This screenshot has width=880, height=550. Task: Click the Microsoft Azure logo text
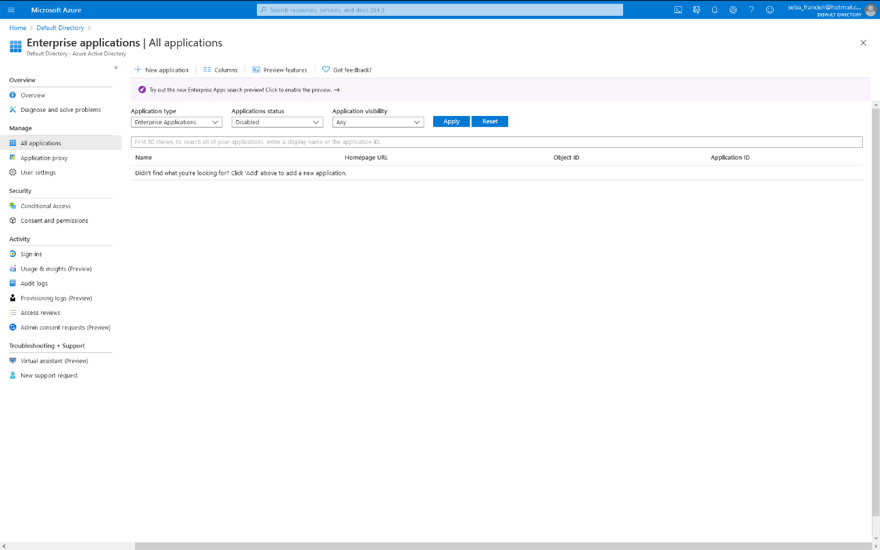(x=56, y=10)
